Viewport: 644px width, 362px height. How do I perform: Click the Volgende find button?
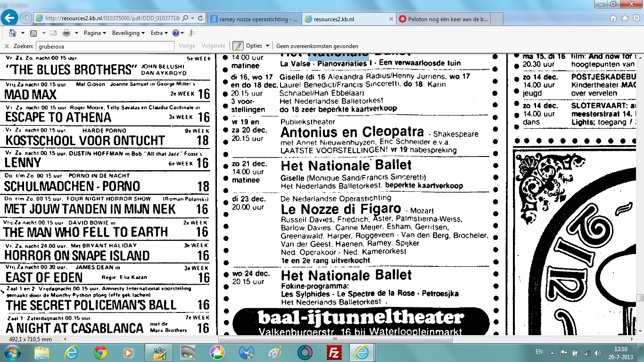[x=213, y=46]
